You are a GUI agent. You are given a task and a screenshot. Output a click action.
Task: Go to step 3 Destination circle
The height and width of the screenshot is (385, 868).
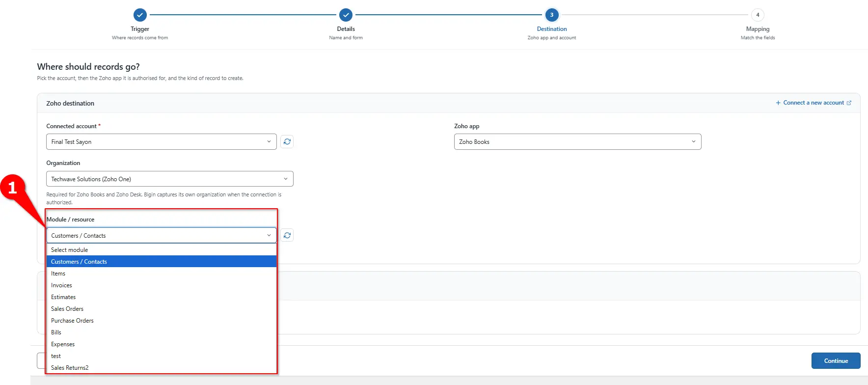coord(552,15)
